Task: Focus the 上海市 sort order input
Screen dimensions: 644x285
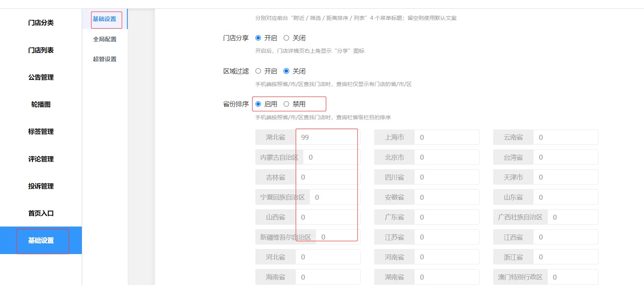Action: pos(446,137)
